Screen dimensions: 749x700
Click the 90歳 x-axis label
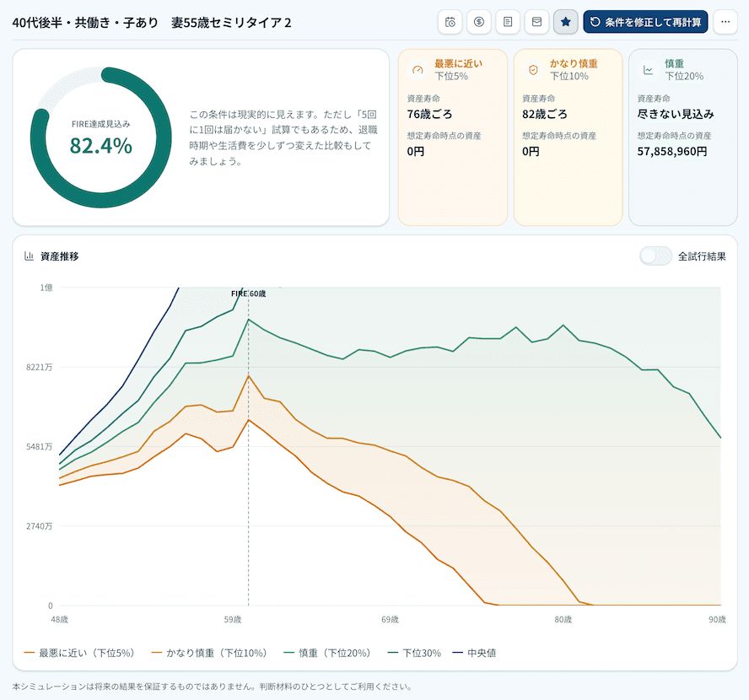click(717, 619)
